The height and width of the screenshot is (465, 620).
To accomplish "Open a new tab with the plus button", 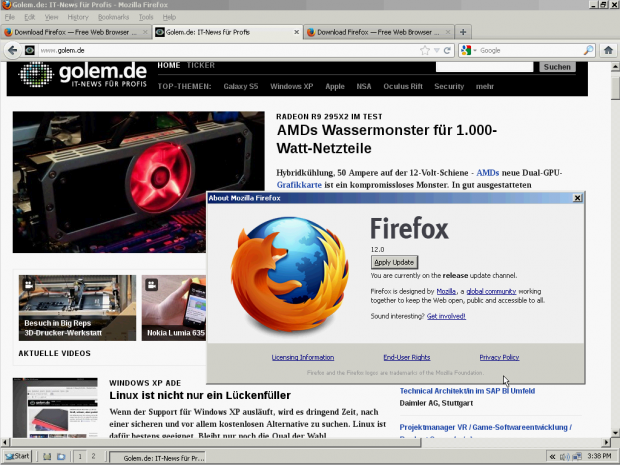I will [463, 32].
